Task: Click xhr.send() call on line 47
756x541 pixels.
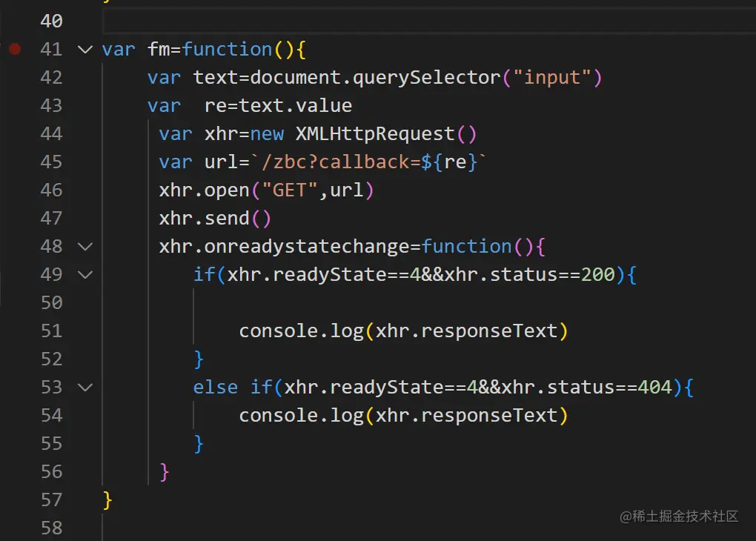Action: 215,219
